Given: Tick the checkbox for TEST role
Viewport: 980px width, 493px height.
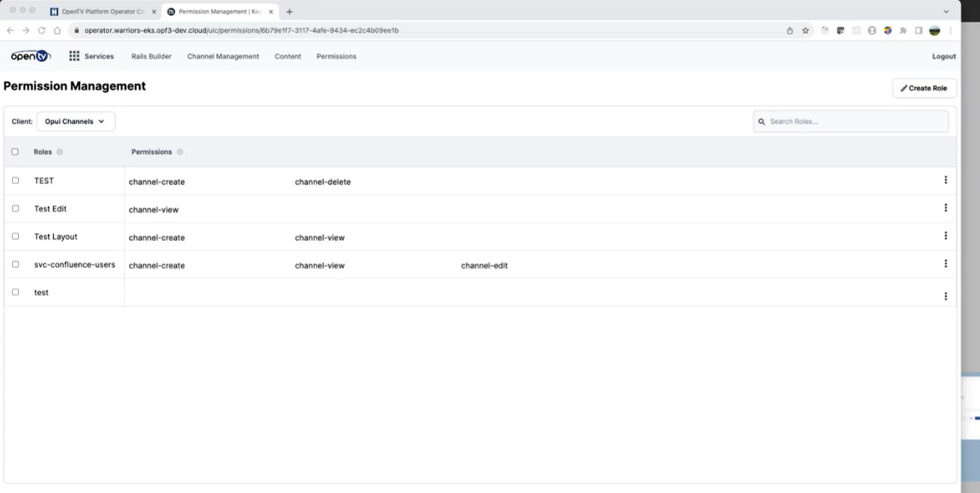Looking at the screenshot, I should (16, 180).
